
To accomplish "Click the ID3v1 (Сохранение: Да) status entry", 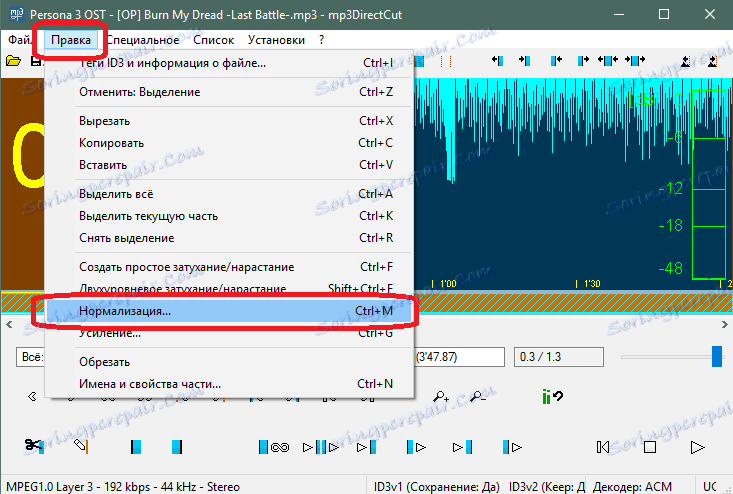I will click(x=437, y=487).
